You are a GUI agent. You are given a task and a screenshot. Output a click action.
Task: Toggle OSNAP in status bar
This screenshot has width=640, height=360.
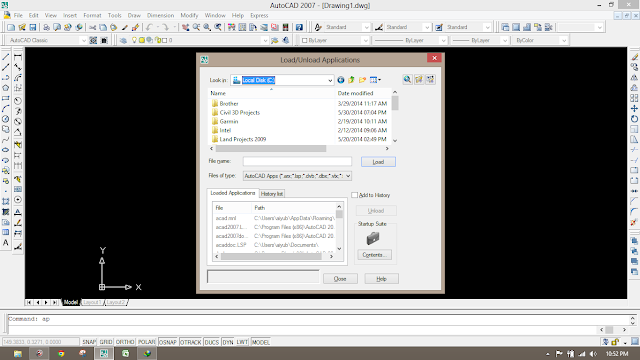(168, 342)
